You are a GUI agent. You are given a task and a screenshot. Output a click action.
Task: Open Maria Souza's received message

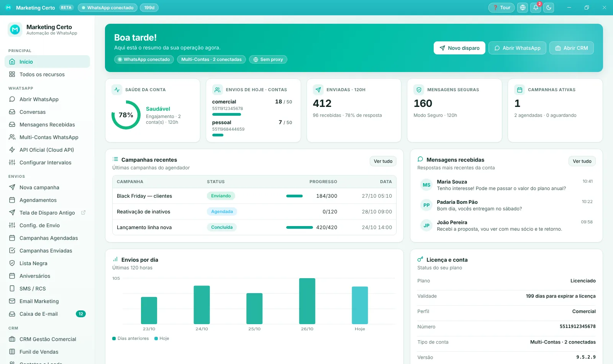[506, 185]
